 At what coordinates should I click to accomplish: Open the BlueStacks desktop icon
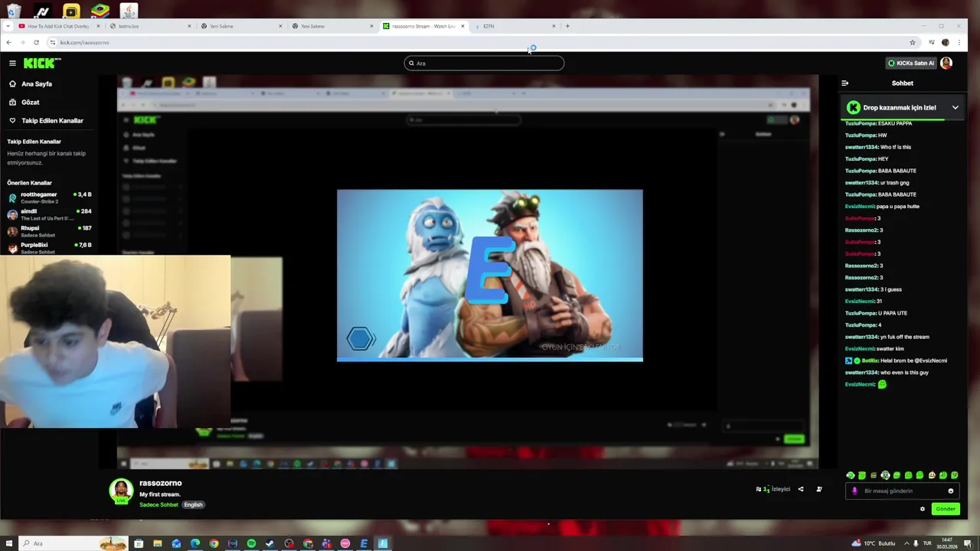point(100,11)
